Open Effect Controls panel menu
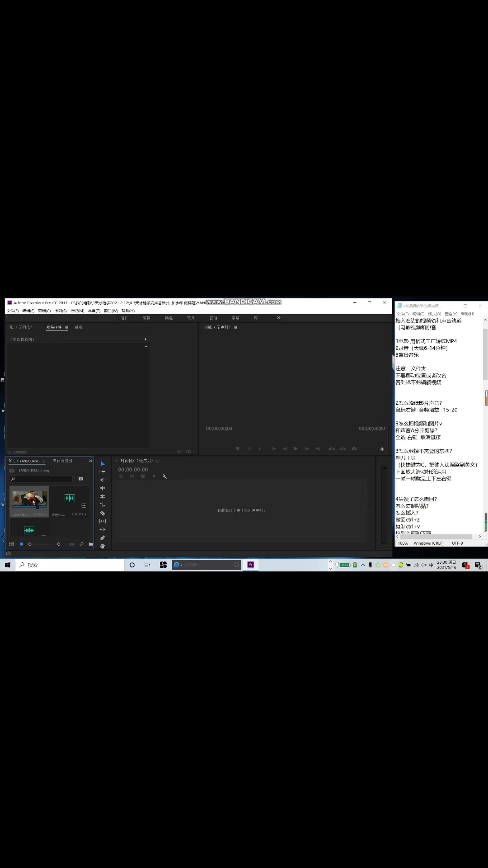488x868 pixels. [66, 327]
